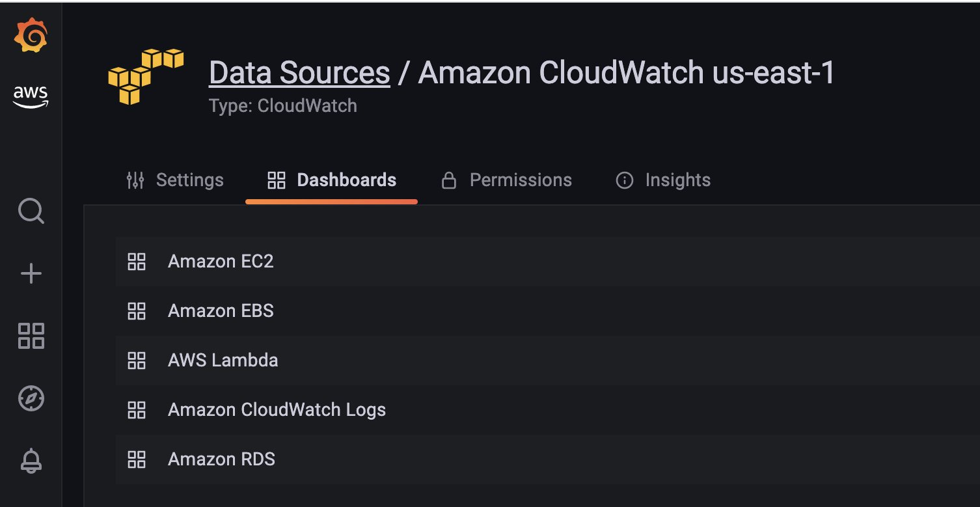This screenshot has width=980, height=507.
Task: Click the Grafana logo home icon
Action: [31, 36]
